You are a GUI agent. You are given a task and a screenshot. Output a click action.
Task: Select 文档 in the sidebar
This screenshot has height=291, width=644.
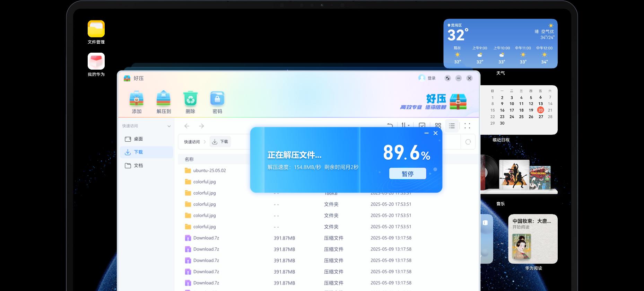[x=147, y=166]
